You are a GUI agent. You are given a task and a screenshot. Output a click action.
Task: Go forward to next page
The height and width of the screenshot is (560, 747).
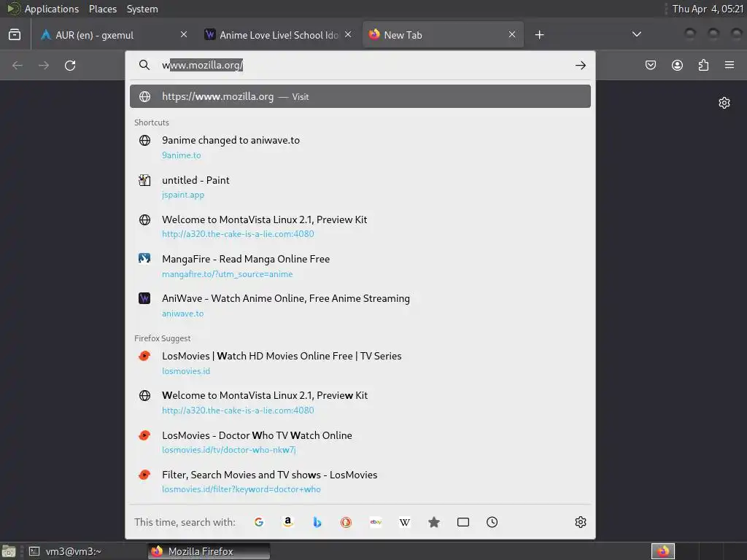click(x=44, y=65)
